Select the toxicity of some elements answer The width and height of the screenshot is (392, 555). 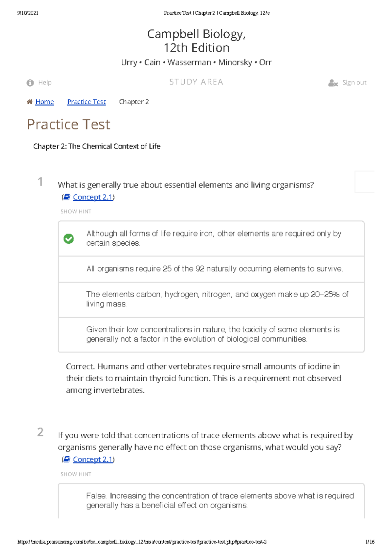click(x=213, y=334)
